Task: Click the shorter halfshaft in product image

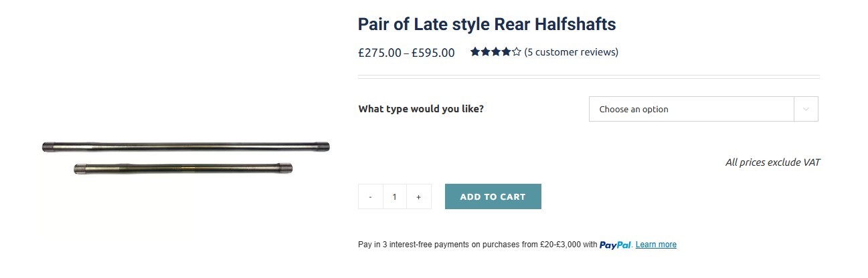Action: [x=183, y=169]
